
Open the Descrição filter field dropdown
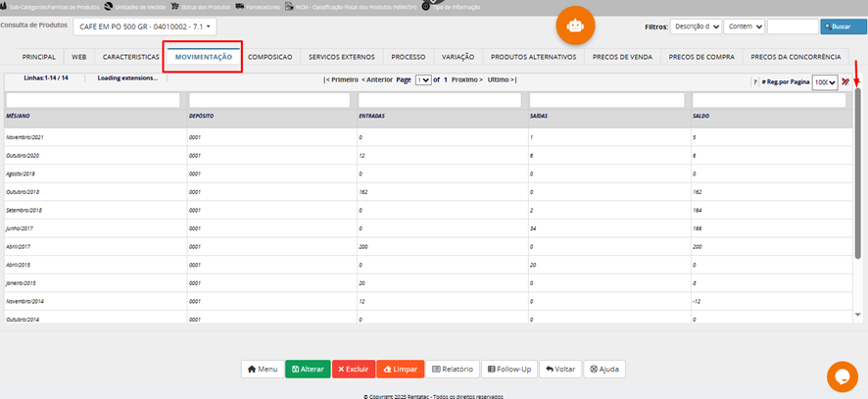pos(698,26)
